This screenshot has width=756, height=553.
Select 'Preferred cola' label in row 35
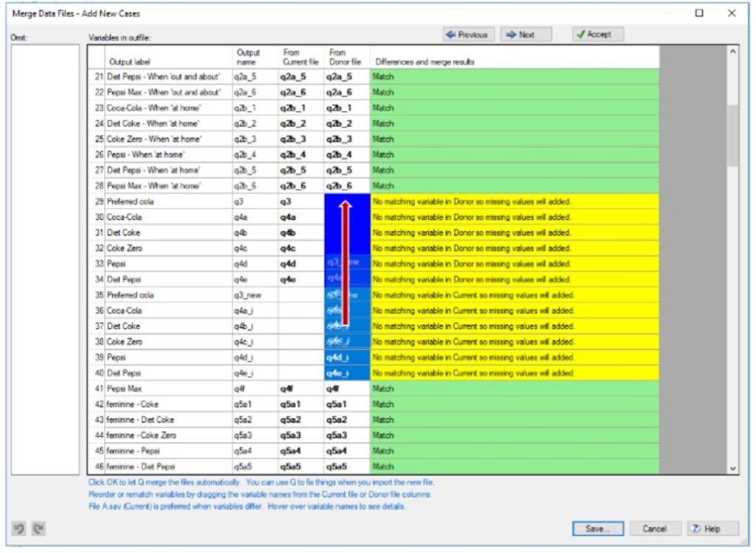coord(130,295)
